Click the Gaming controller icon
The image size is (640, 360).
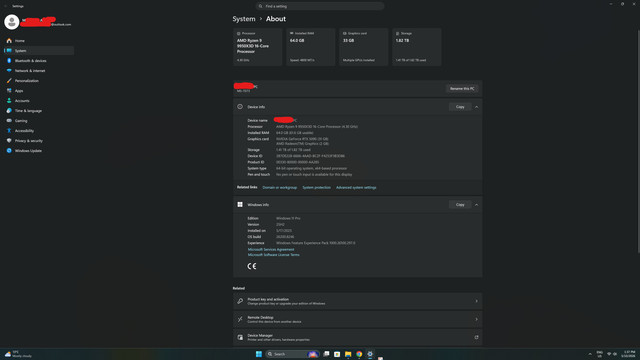9,121
